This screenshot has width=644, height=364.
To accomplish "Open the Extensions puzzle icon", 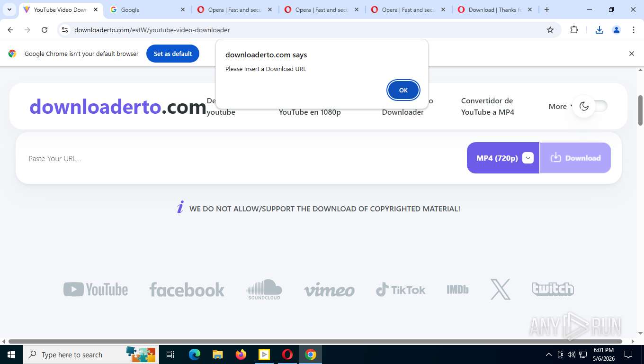I will 574,30.
